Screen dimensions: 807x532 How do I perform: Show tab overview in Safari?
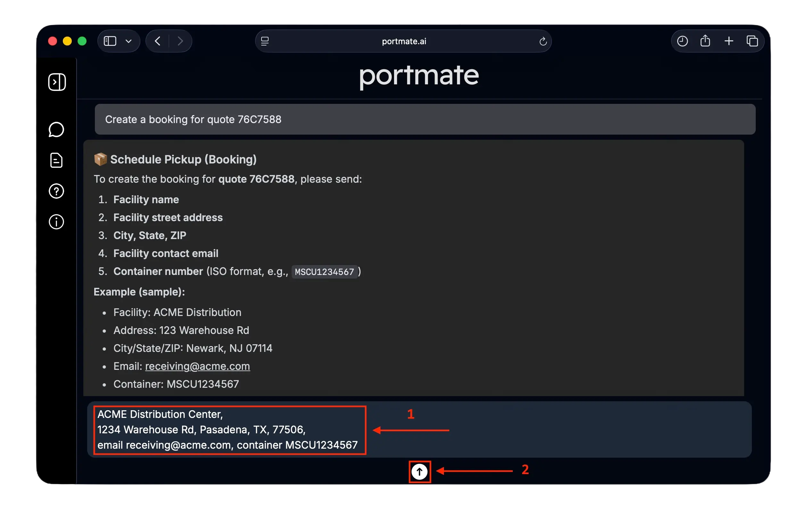pos(752,41)
